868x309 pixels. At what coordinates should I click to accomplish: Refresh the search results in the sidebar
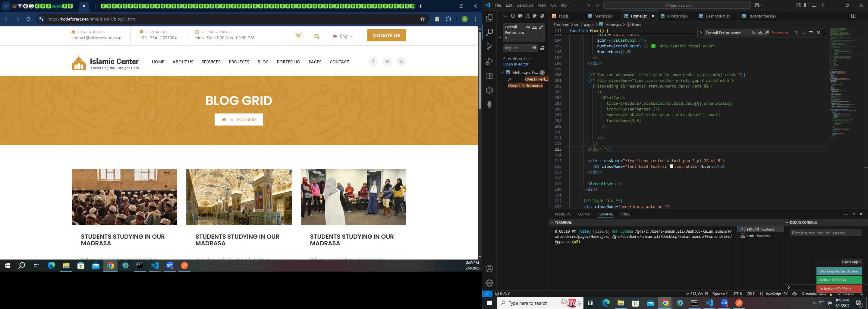[513, 16]
